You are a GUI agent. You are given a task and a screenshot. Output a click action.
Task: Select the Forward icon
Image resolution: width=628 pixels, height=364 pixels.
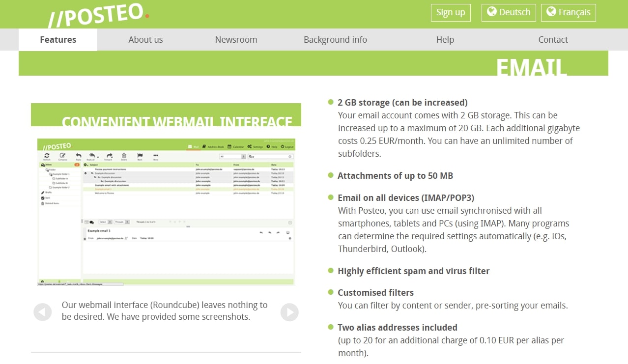point(110,155)
